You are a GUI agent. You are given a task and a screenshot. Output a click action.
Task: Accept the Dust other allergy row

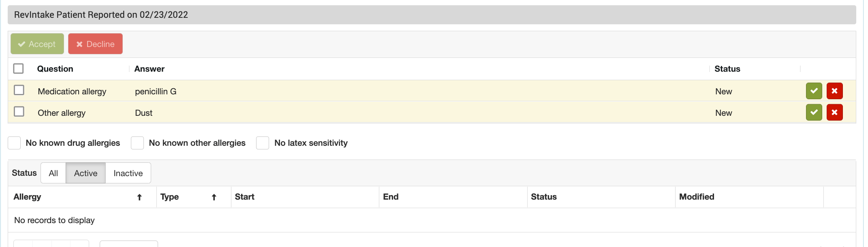(814, 113)
